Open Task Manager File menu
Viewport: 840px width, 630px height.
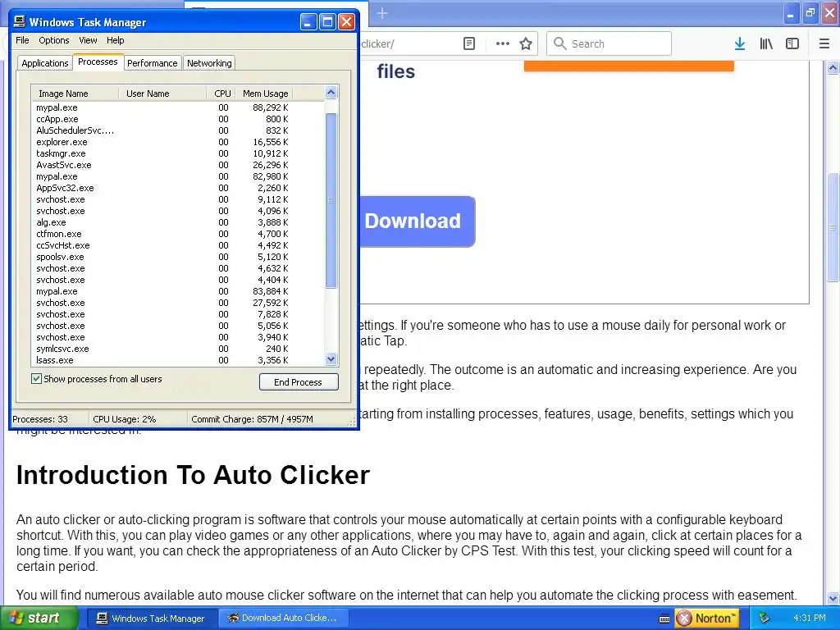click(x=22, y=40)
